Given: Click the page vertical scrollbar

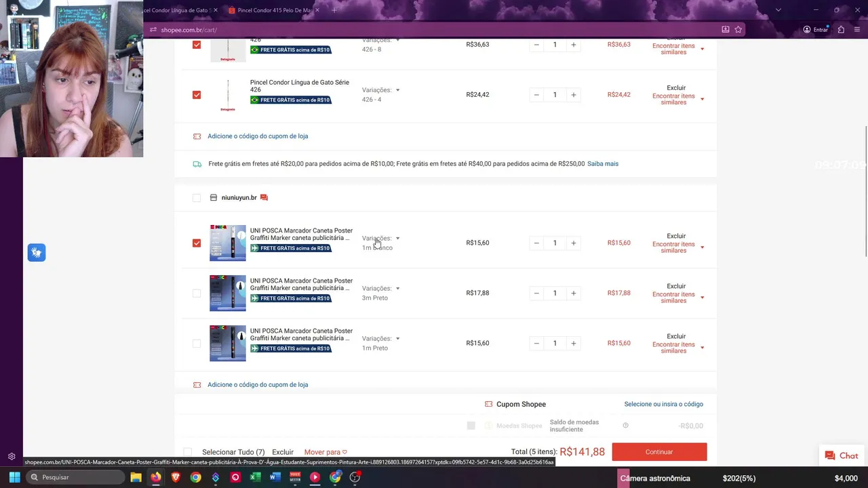Looking at the screenshot, I should (865, 191).
